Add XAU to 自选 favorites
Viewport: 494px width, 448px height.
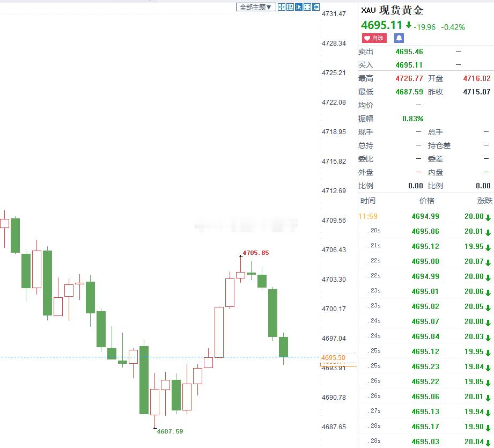[374, 38]
